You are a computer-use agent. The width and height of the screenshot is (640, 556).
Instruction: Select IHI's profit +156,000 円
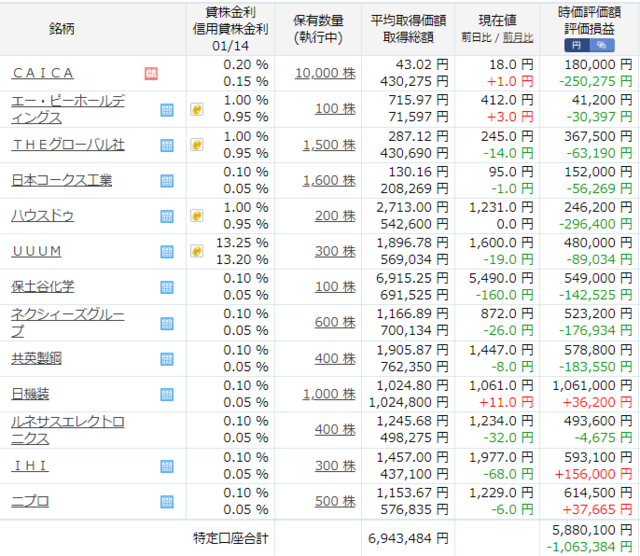(593, 474)
